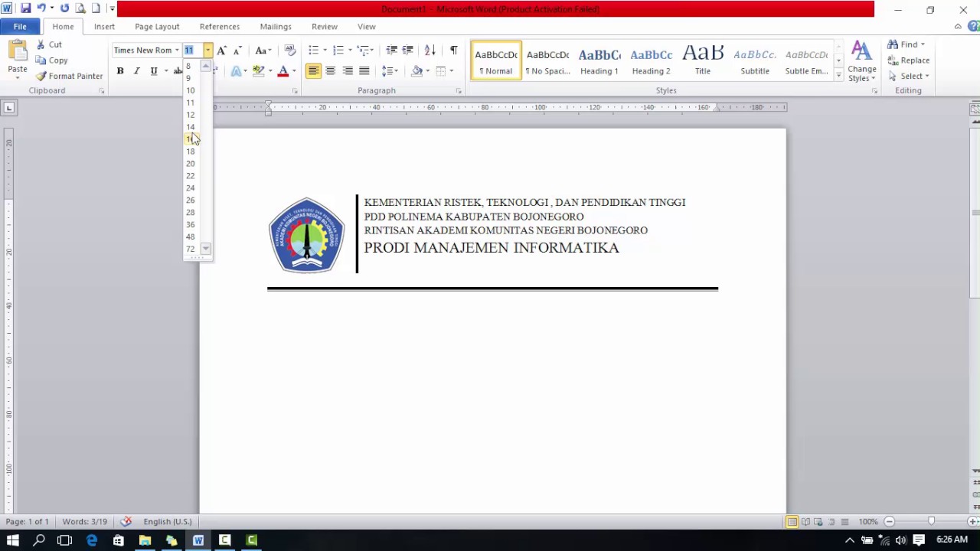The width and height of the screenshot is (980, 551).
Task: Click the Decrease Indent icon
Action: click(x=391, y=51)
